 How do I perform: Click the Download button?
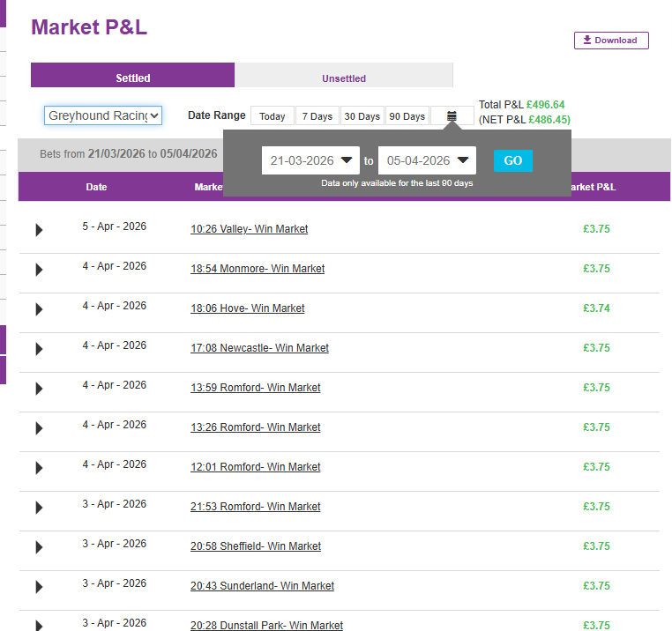click(611, 41)
